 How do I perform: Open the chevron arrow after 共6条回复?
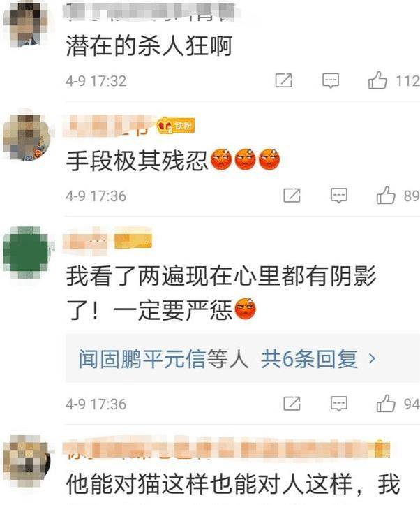[372, 358]
